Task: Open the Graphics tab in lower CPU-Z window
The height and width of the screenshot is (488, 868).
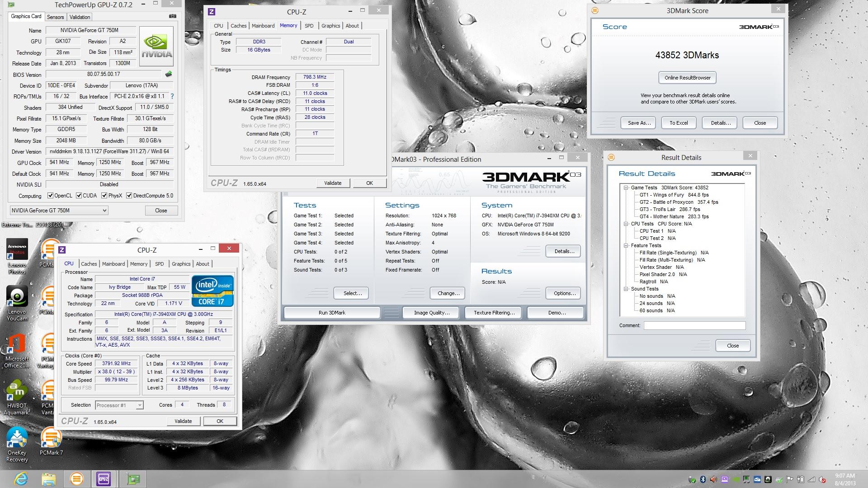Action: coord(181,264)
